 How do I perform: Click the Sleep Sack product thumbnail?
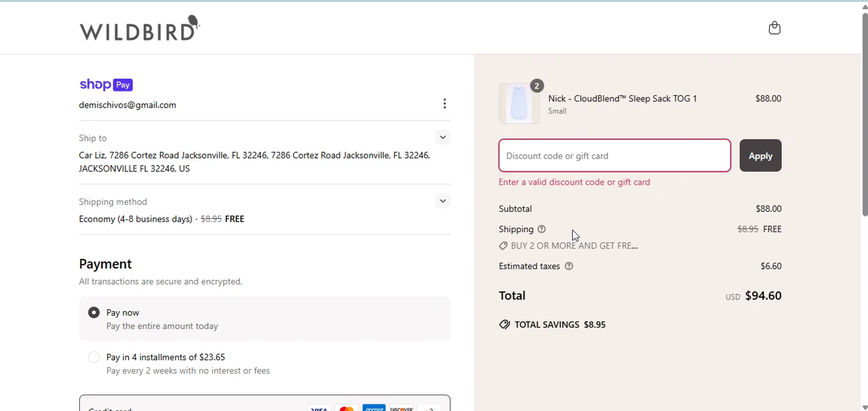[x=519, y=104]
